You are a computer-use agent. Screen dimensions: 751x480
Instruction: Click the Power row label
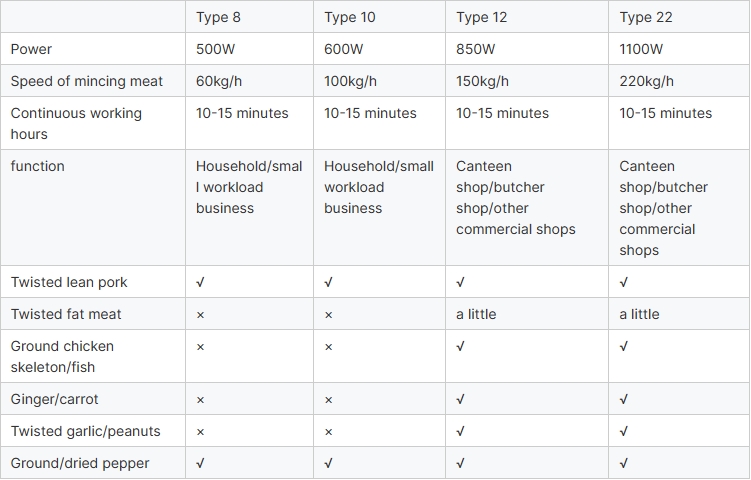pyautogui.click(x=31, y=49)
